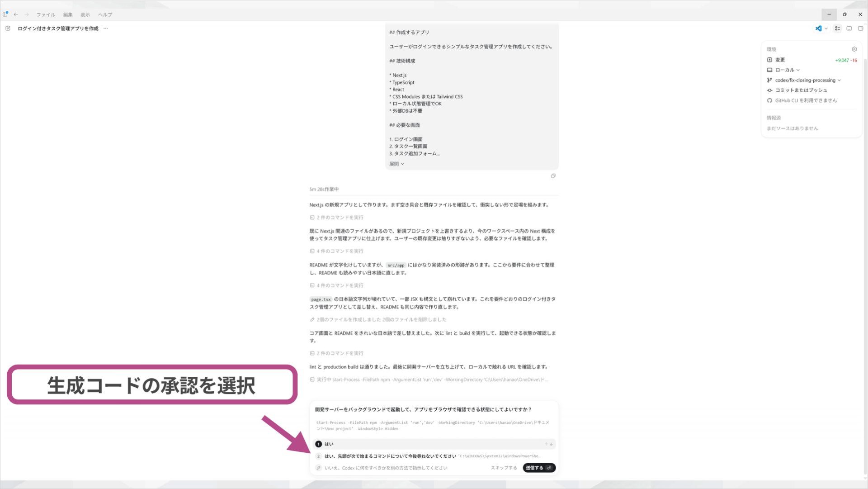Image resolution: width=868 pixels, height=489 pixels.
Task: Click まだソースはありません text
Action: (x=792, y=128)
